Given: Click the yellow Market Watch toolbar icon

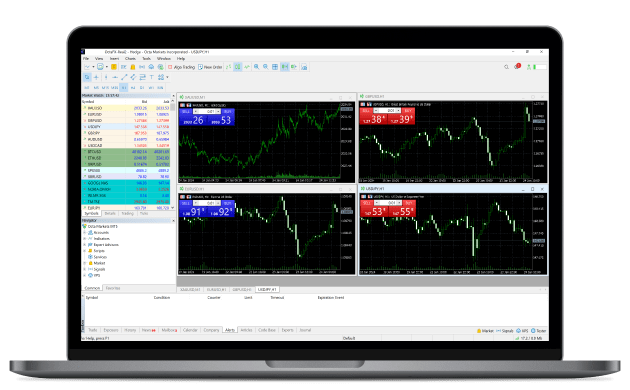Looking at the screenshot, I should (114, 67).
